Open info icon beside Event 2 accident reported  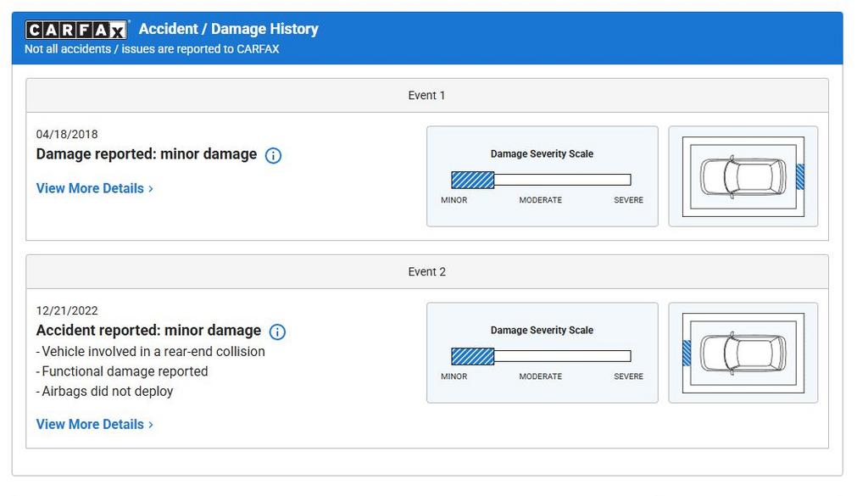(x=277, y=332)
